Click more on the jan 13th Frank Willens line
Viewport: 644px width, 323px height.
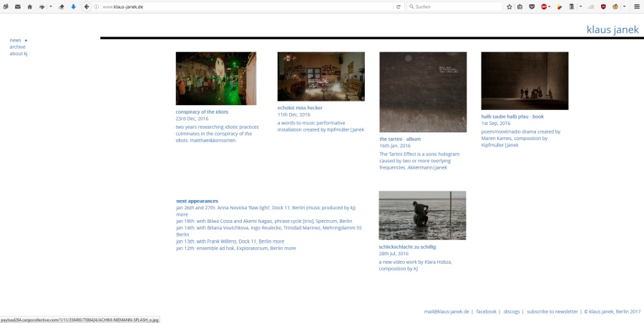[278, 242]
